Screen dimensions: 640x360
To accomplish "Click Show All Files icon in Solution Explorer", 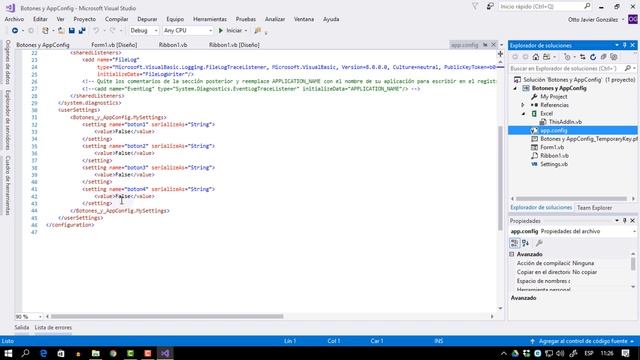I will click(x=613, y=57).
